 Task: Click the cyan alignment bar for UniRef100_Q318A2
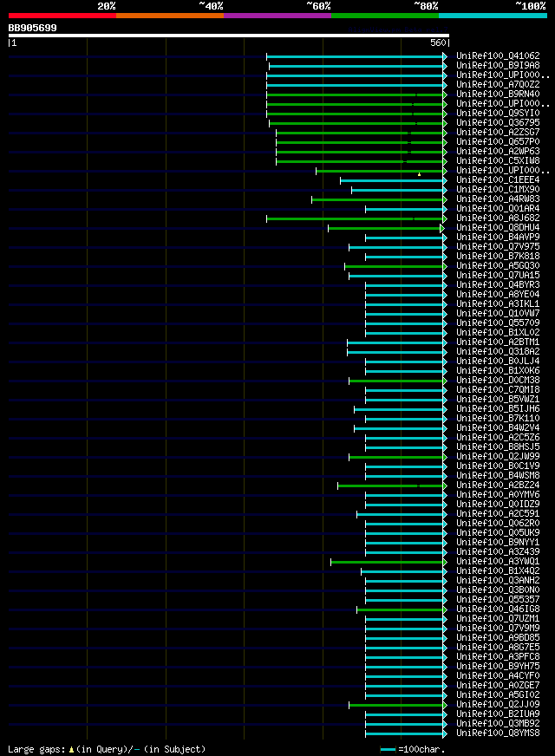tap(397, 353)
